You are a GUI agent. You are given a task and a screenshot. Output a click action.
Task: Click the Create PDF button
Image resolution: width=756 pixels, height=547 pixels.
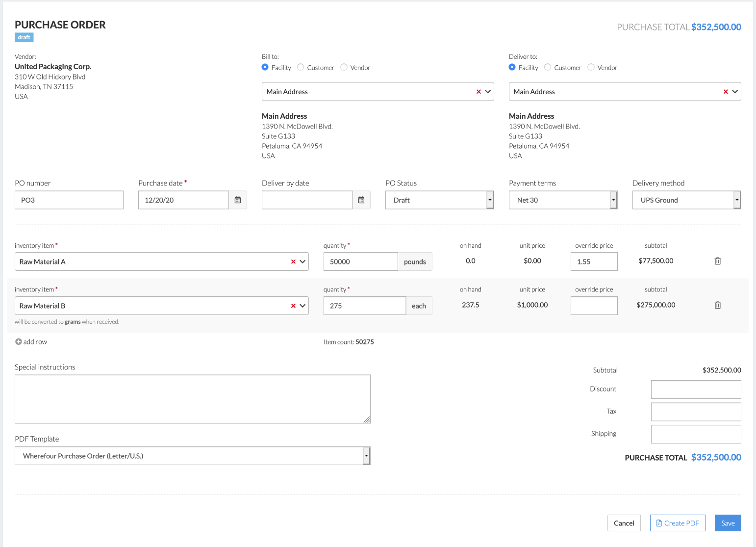coord(678,523)
